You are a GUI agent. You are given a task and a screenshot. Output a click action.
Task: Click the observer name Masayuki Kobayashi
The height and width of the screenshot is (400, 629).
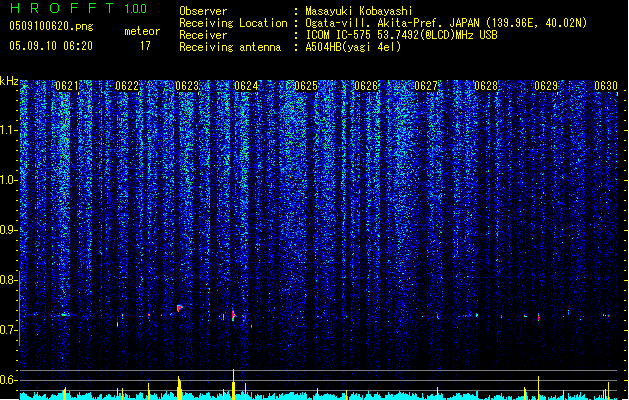point(359,11)
